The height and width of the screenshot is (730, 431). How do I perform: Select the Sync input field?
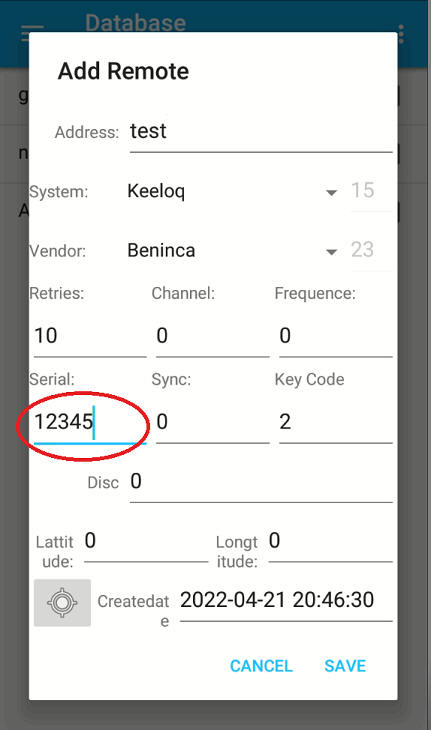tap(213, 422)
